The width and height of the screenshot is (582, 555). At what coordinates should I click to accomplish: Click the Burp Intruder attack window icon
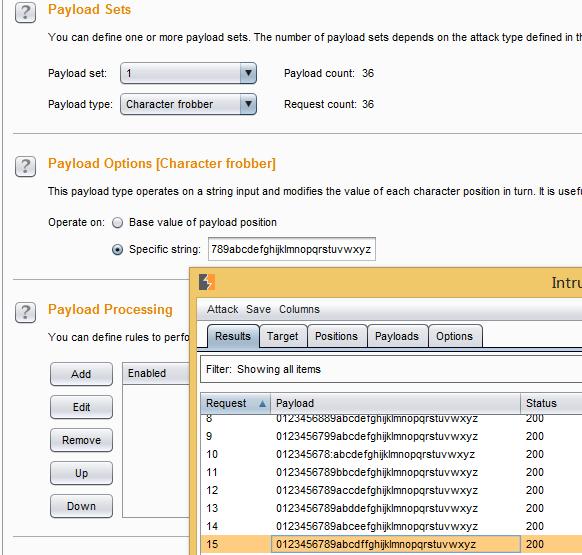207,282
